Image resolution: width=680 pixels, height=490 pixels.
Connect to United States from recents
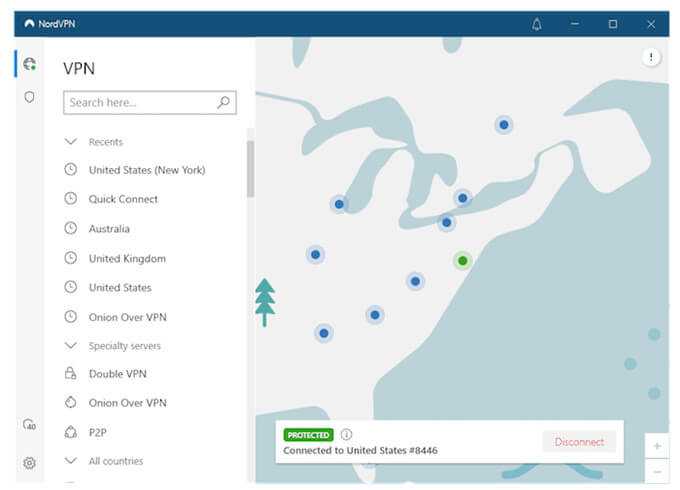point(120,287)
